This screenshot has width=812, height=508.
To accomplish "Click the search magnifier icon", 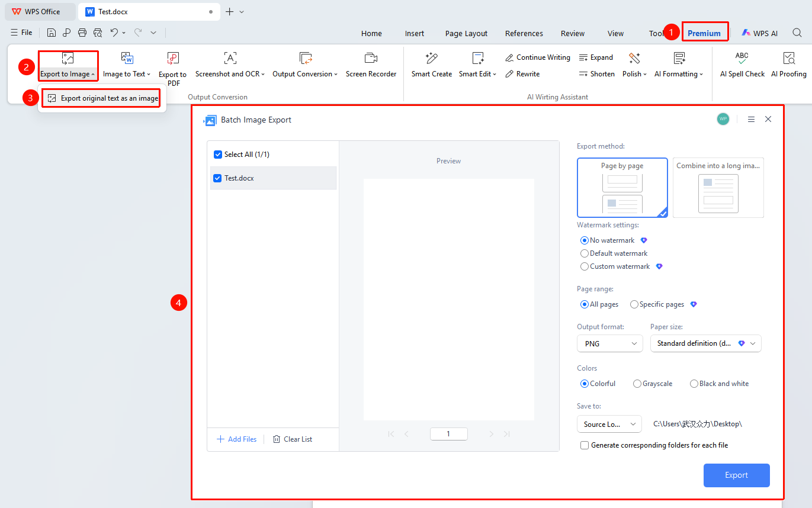I will tap(797, 33).
